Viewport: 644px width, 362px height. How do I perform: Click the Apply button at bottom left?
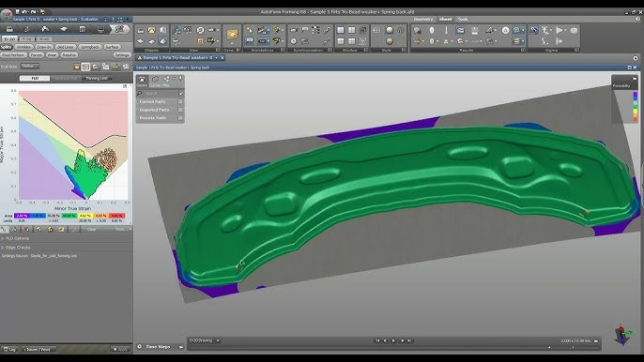pyautogui.click(x=120, y=349)
